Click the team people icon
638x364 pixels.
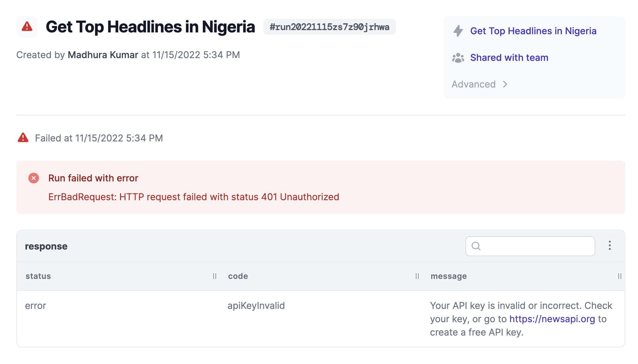(458, 58)
